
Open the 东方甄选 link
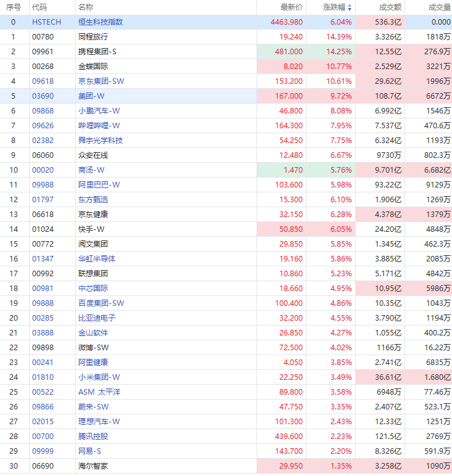tap(93, 200)
